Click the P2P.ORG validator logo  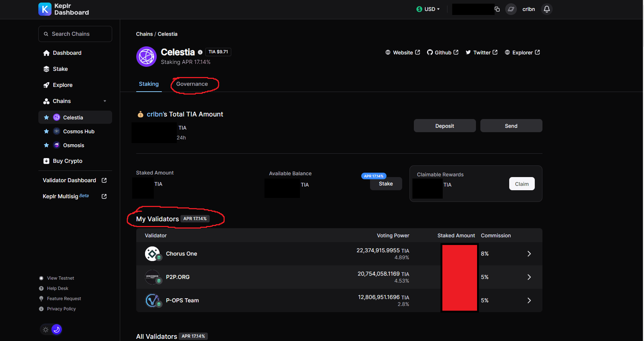[152, 277]
